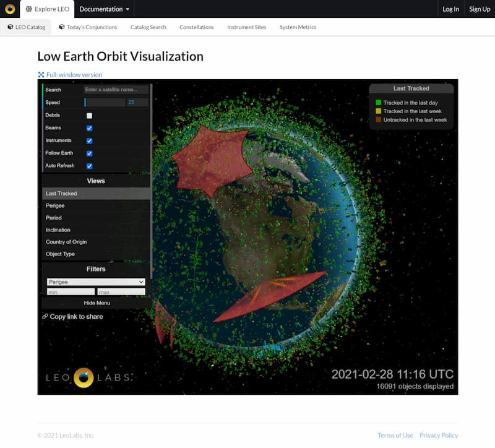Click the Sign Up link
The height and width of the screenshot is (448, 495).
pyautogui.click(x=479, y=9)
